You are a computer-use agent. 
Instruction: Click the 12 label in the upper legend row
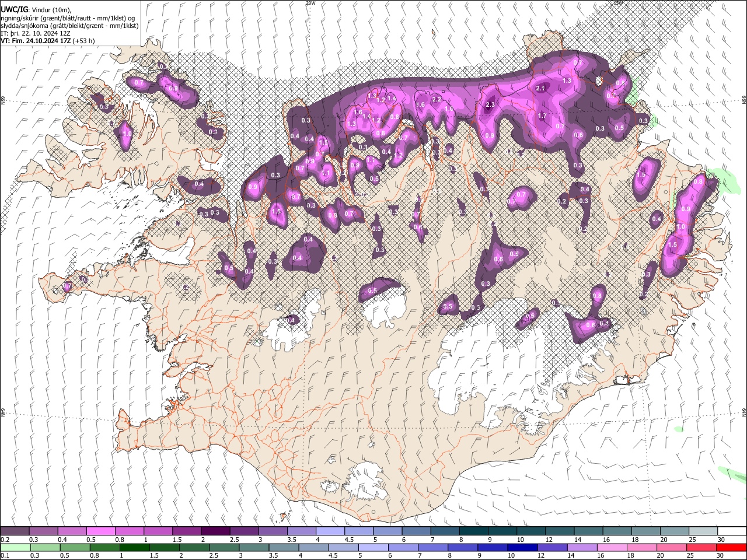coord(549,540)
